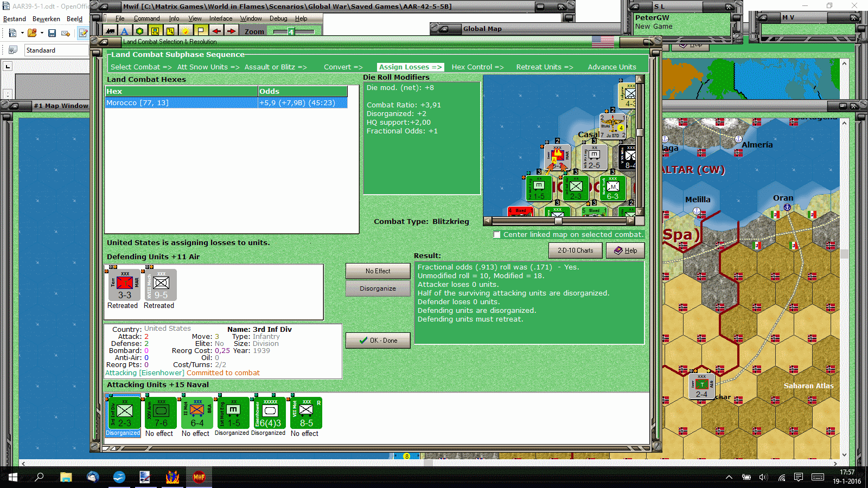Screen dimensions: 868x488
Task: Open the Command menu
Action: tap(146, 18)
